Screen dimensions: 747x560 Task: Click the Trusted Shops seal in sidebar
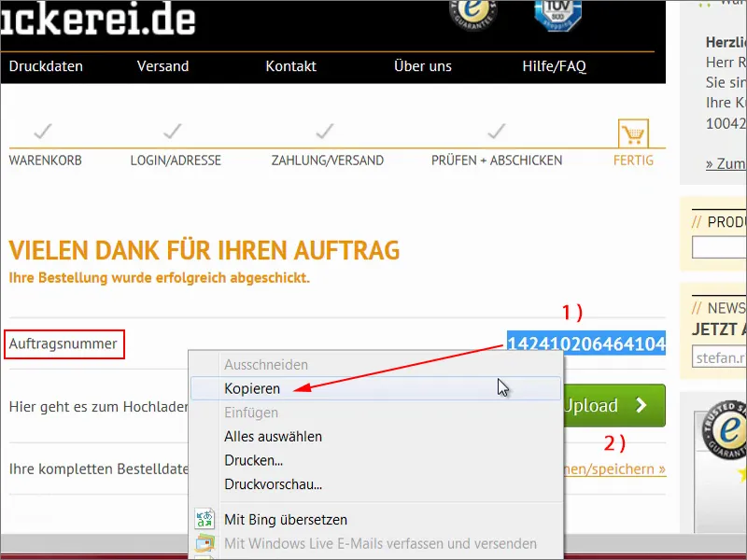[x=726, y=430]
